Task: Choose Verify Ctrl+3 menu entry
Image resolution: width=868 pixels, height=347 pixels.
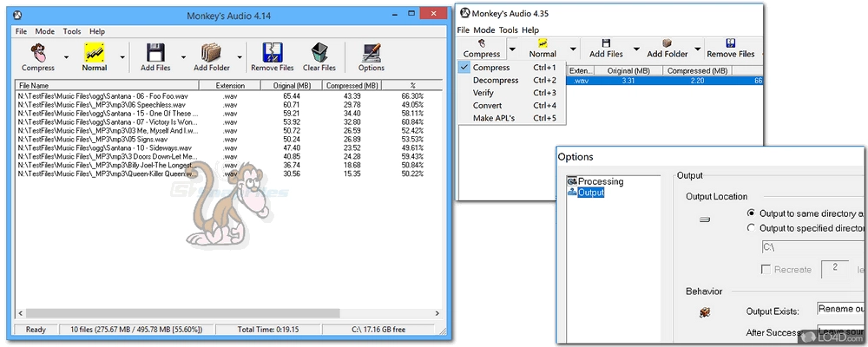Action: 512,93
